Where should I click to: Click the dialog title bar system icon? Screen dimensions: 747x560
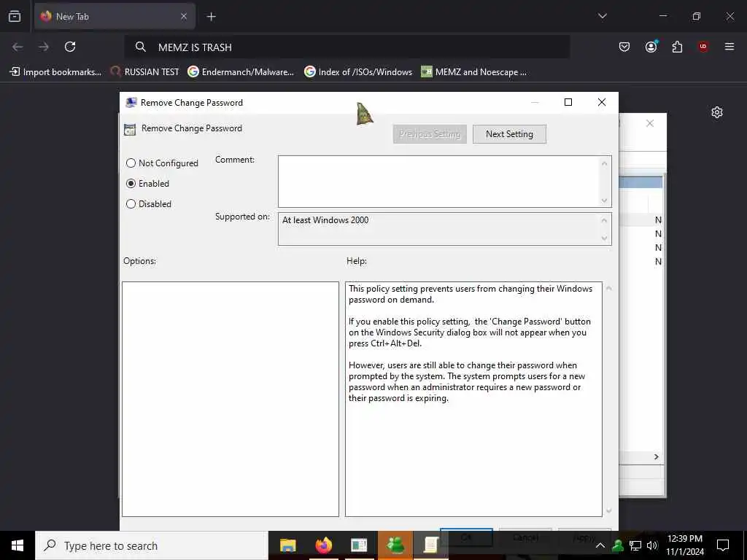click(131, 102)
